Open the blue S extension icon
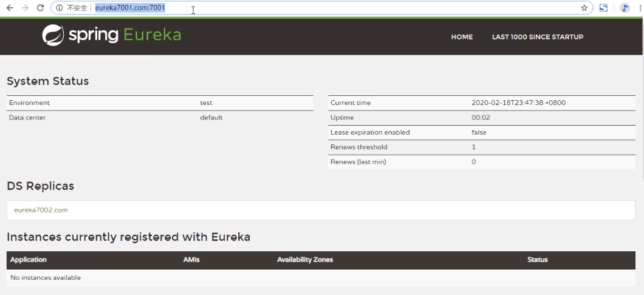 (603, 8)
